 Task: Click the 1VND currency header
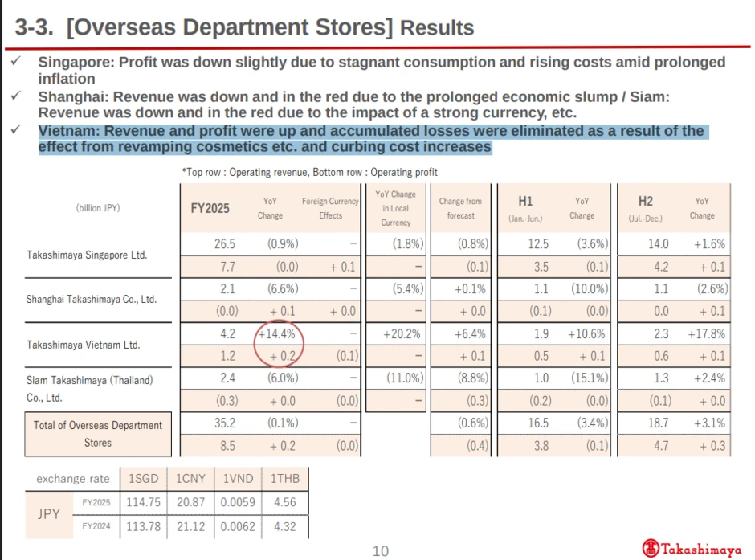(x=238, y=479)
